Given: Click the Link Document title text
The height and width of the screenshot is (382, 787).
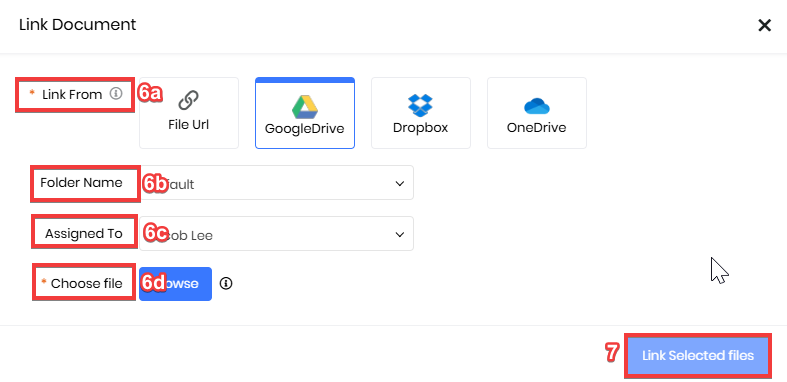Looking at the screenshot, I should click(77, 25).
